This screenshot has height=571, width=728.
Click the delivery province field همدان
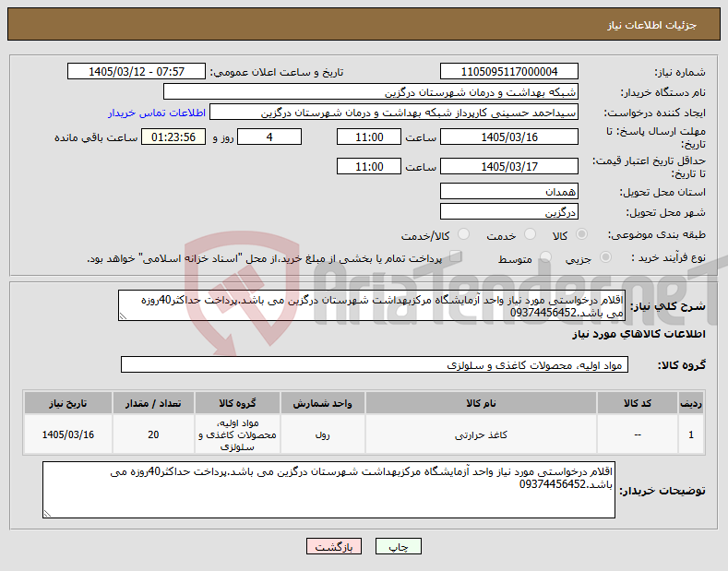508,191
